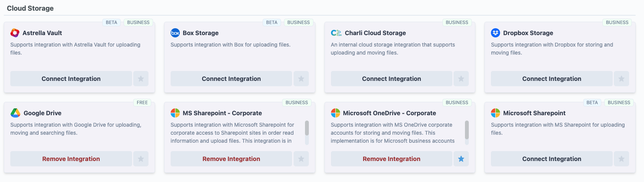Click the Astrella Vault description text
Screen dimensions: 644x182
pyautogui.click(x=75, y=48)
